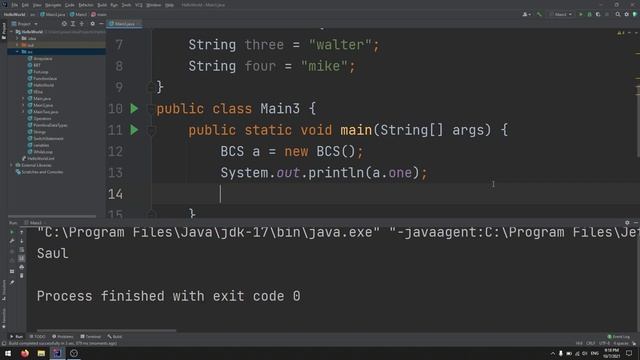Click the Project panel horizontal scrollbar
This screenshot has height=360, width=640.
pos(52,216)
